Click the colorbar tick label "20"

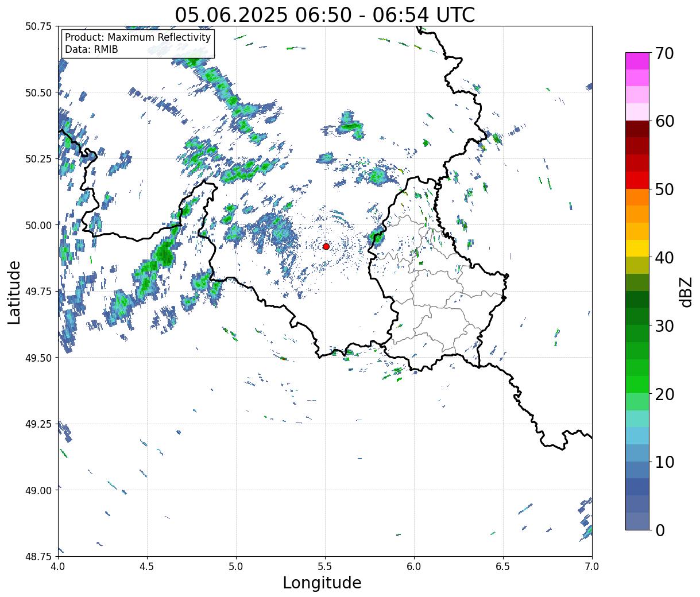coord(664,394)
